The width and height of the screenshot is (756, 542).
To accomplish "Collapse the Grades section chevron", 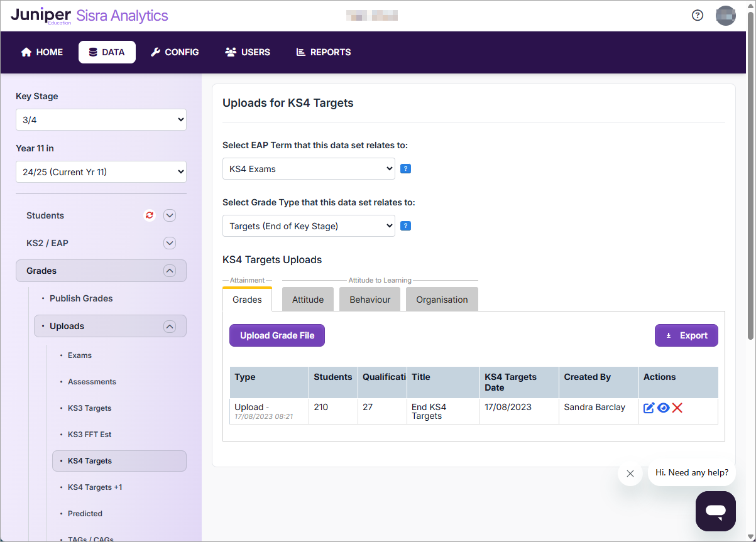I will [169, 271].
